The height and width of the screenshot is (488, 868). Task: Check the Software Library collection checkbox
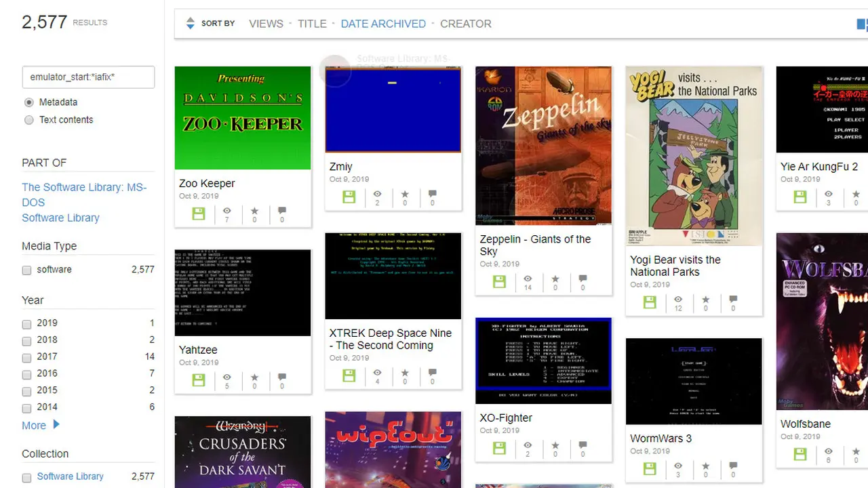pyautogui.click(x=27, y=478)
